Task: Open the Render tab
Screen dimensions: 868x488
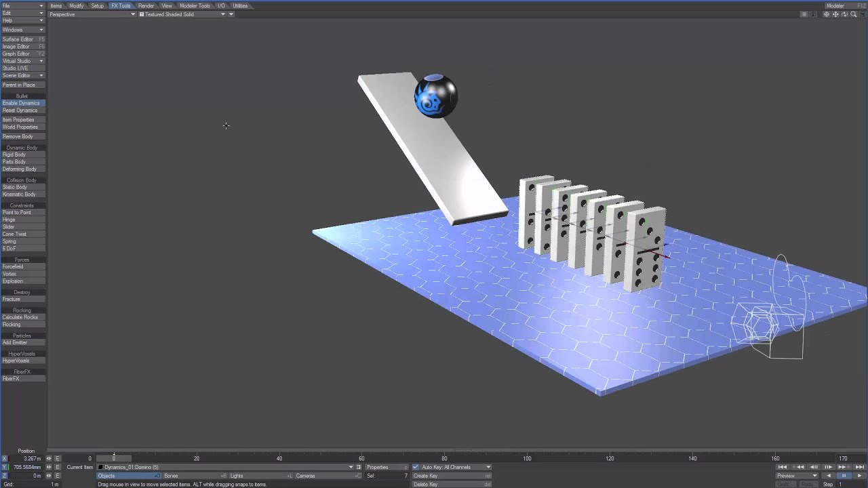Action: point(146,5)
